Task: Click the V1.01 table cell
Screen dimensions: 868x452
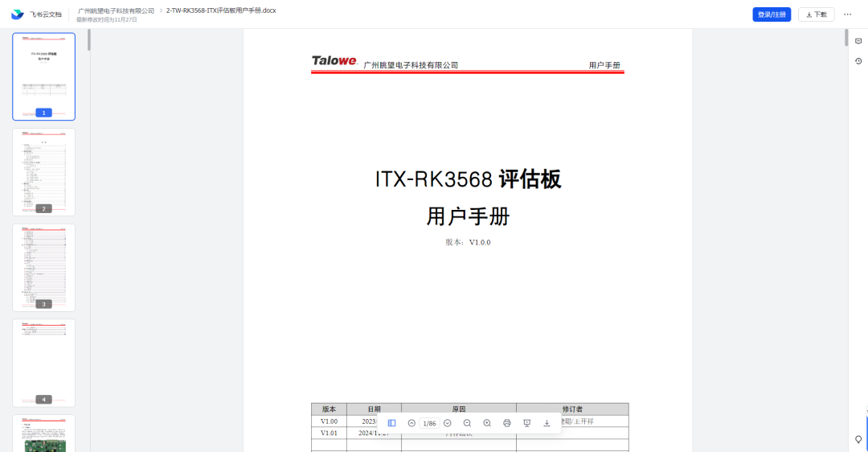Action: click(x=329, y=434)
